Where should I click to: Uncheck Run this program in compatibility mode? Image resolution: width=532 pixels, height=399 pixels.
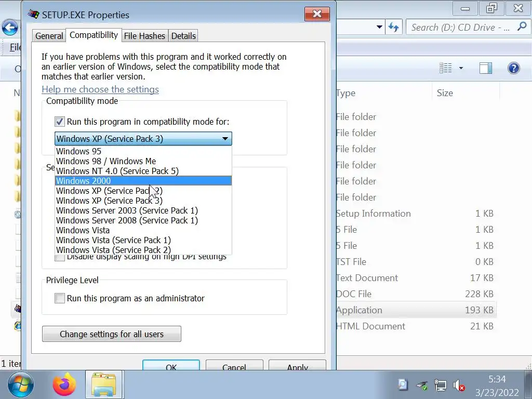tap(60, 122)
